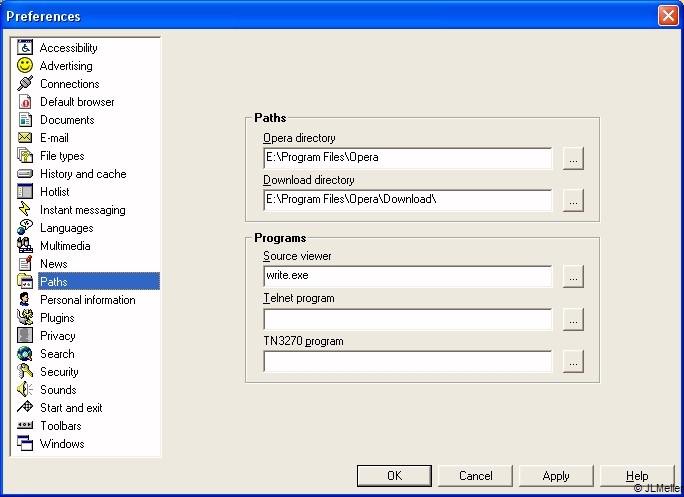Browse for the Download directory

573,200
